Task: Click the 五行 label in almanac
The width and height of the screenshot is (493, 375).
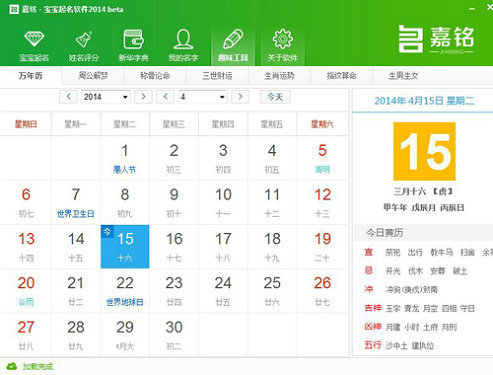Action: (373, 345)
